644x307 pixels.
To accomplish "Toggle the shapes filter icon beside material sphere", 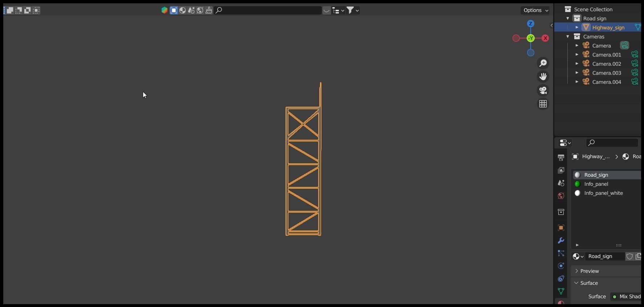I will click(x=191, y=10).
